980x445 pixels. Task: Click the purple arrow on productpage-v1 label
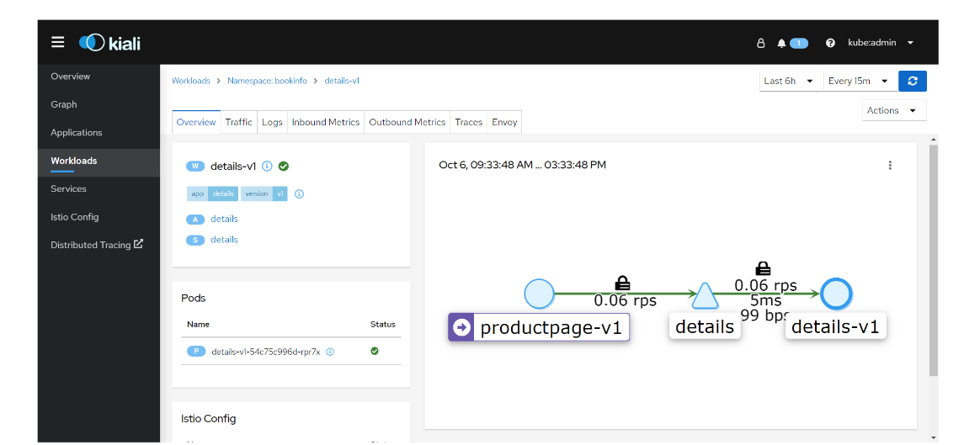461,327
